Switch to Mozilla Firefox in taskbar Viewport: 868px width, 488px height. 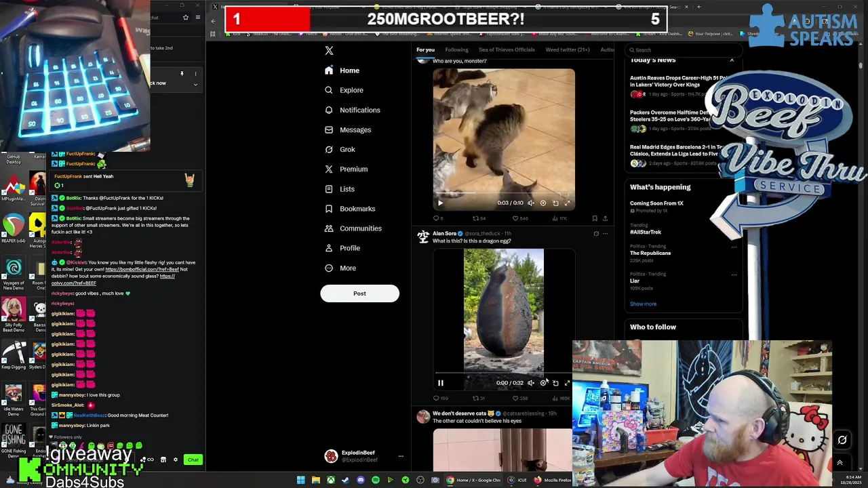pyautogui.click(x=553, y=480)
